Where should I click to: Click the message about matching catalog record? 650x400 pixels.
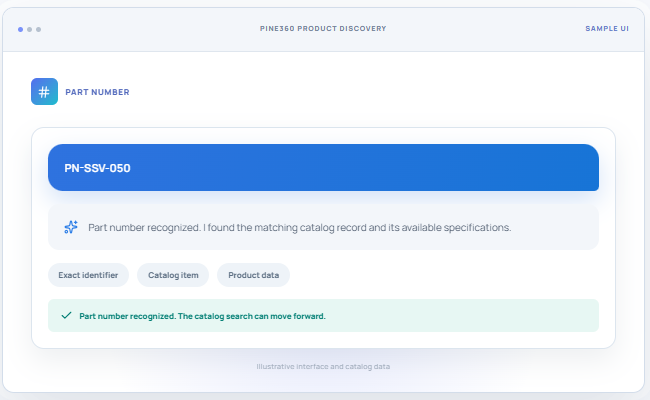(323, 227)
